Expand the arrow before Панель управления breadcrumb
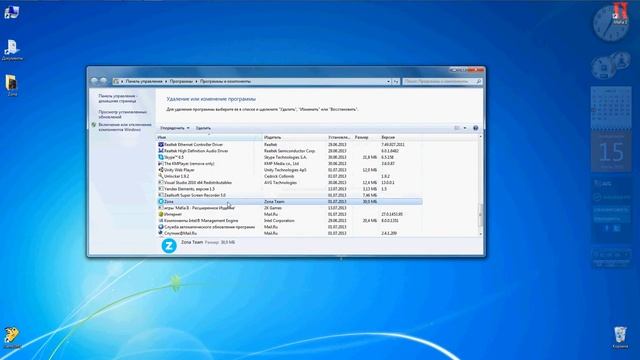Screen dimensions: 640x360 coord(122,82)
